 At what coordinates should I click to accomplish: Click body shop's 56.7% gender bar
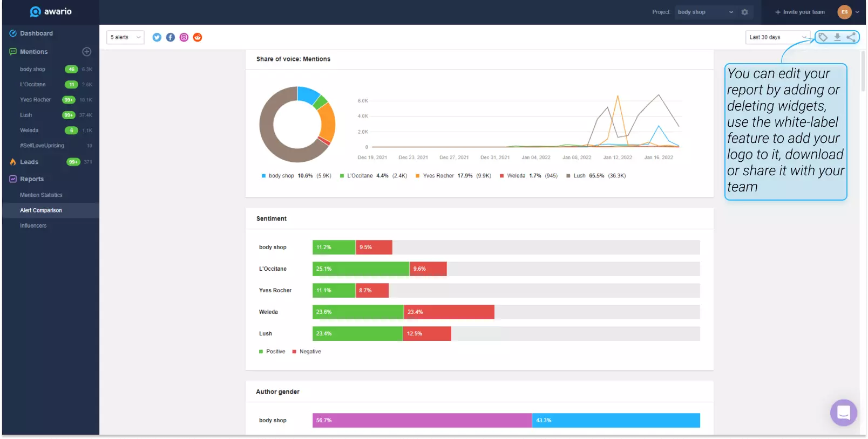422,420
